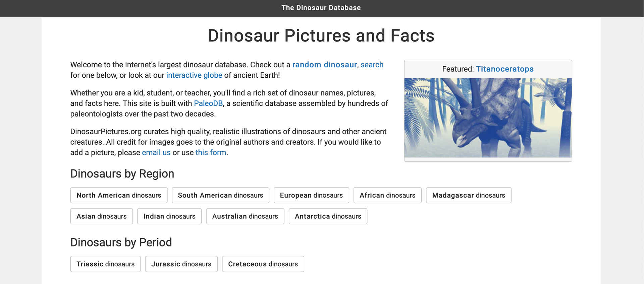Open the random dinosaur link
Screen dimensions: 644x284
pos(324,65)
